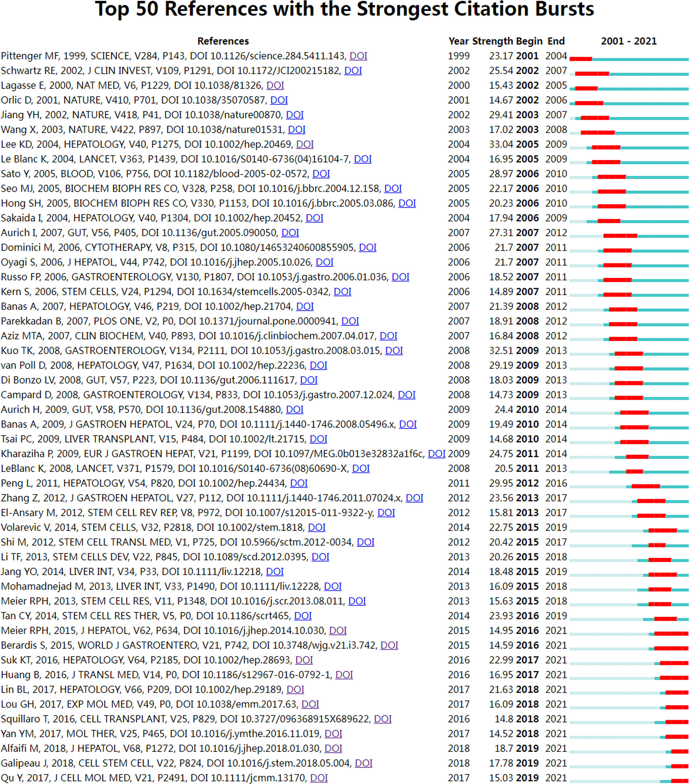The height and width of the screenshot is (784, 689).
Task: Open LeBlanc K 2008 Lancet DOI link
Action: tap(361, 468)
